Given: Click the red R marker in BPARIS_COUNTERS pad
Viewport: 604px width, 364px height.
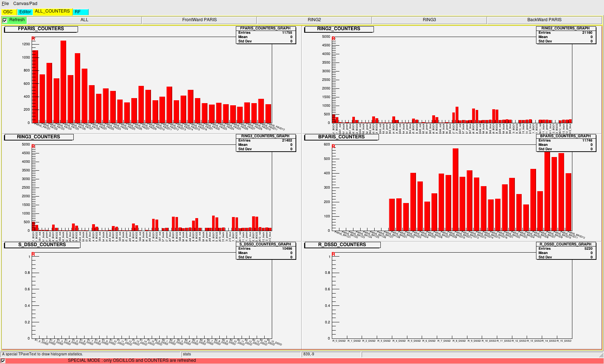Looking at the screenshot, I should tap(333, 146).
